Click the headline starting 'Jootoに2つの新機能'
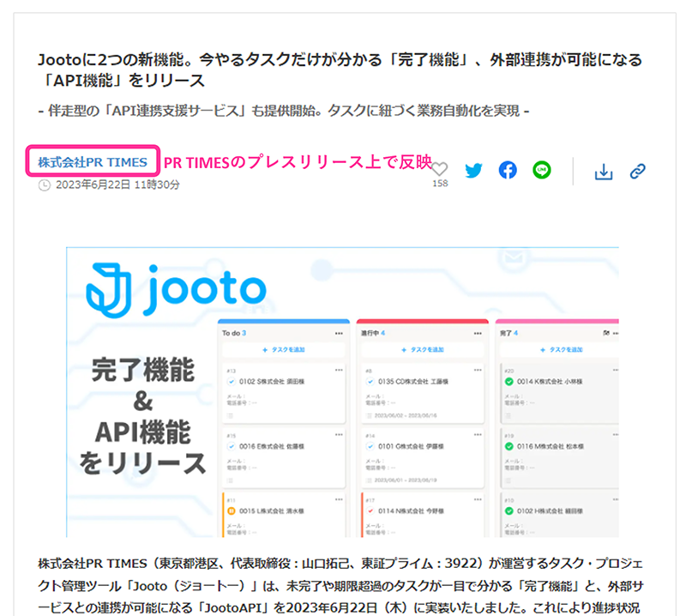This screenshot has height=616, width=686. (340, 70)
